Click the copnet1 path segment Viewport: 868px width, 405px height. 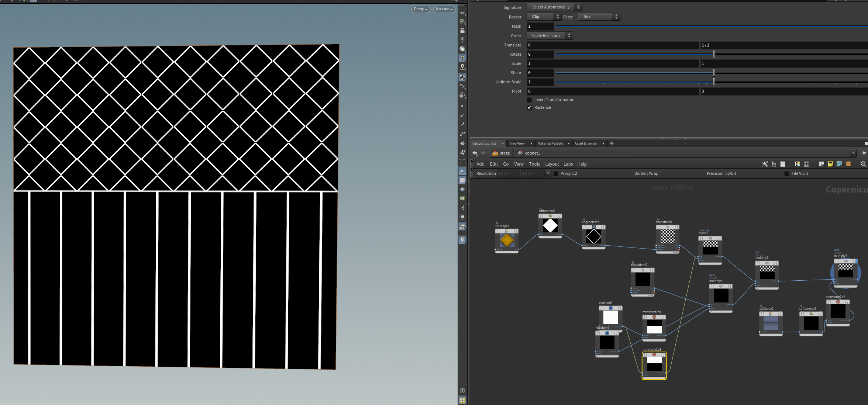point(529,153)
